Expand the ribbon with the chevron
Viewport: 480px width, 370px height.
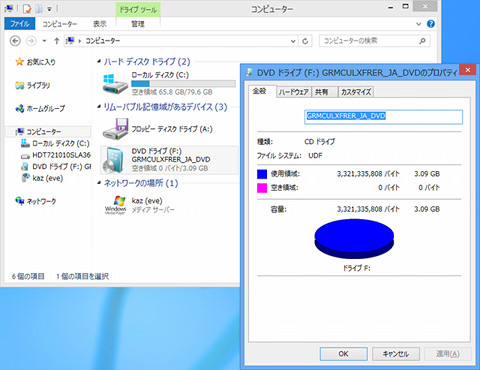(419, 24)
